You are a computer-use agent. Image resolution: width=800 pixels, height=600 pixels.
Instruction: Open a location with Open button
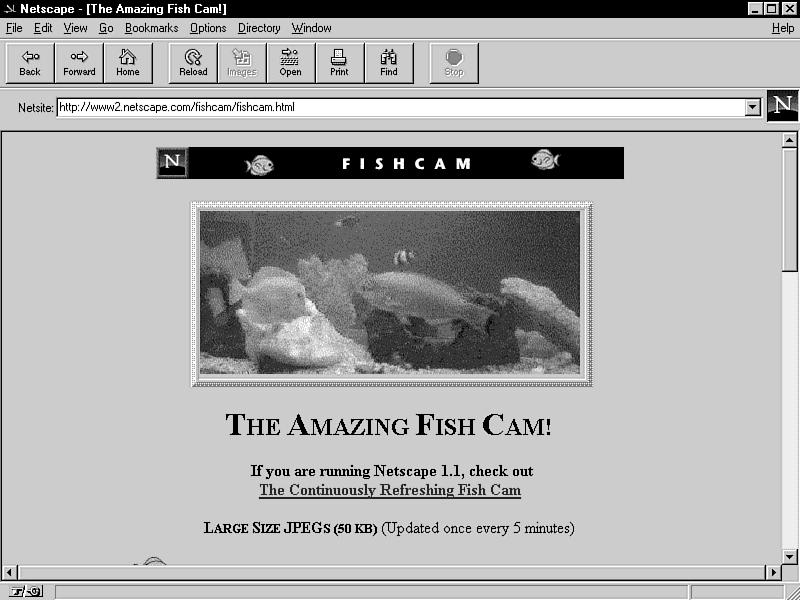(290, 63)
